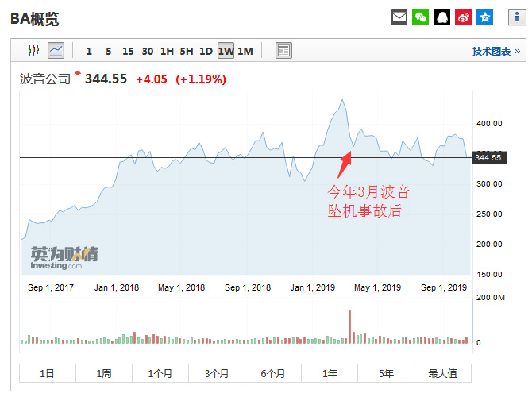Click the Sep 1, 2019 axis label
This screenshot has width=532, height=401.
[x=444, y=287]
